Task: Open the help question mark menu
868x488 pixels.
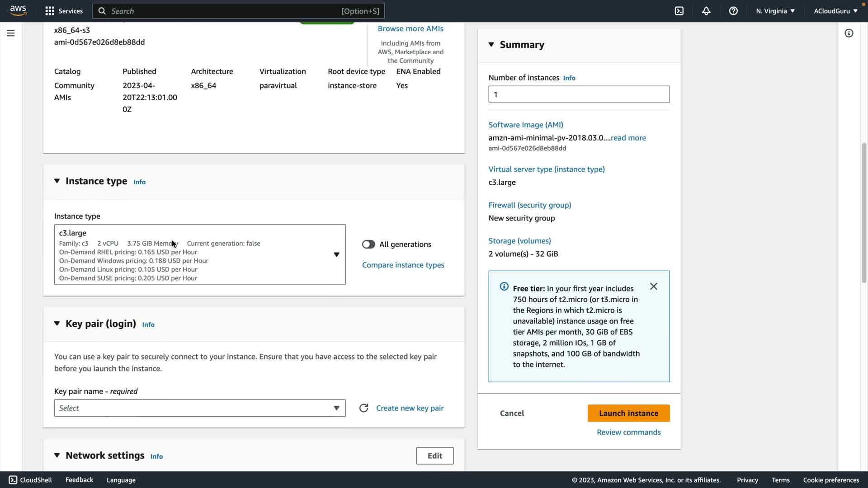Action: pos(733,11)
